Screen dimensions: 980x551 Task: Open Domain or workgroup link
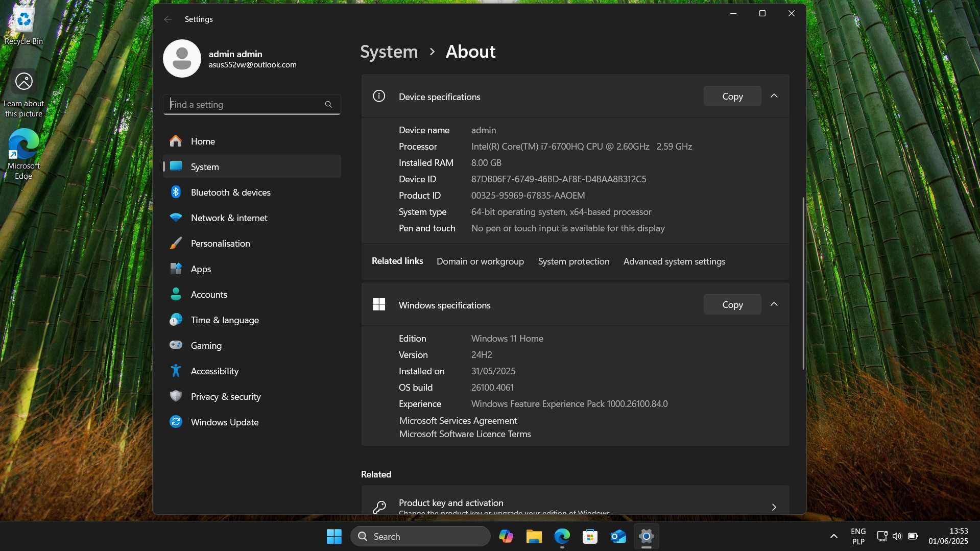tap(480, 261)
